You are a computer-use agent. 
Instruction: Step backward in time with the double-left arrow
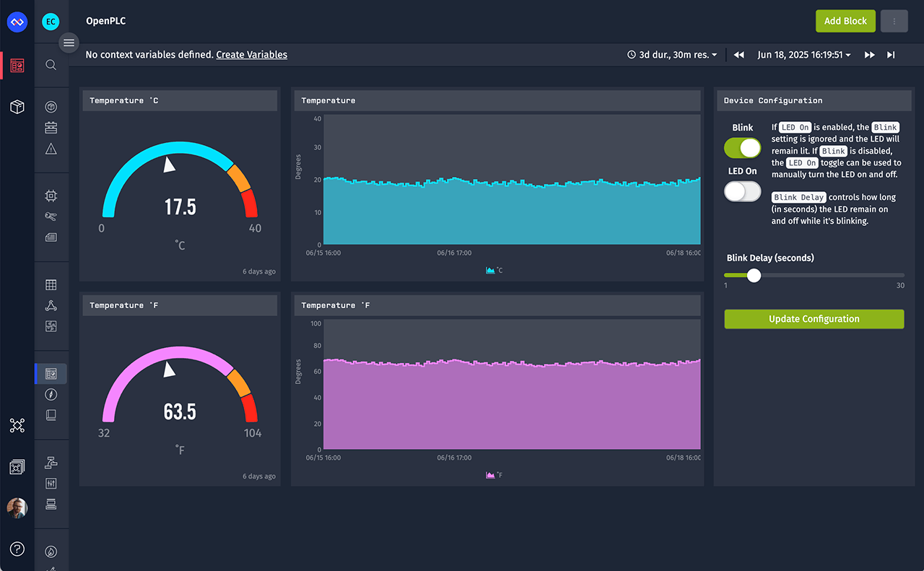[738, 54]
